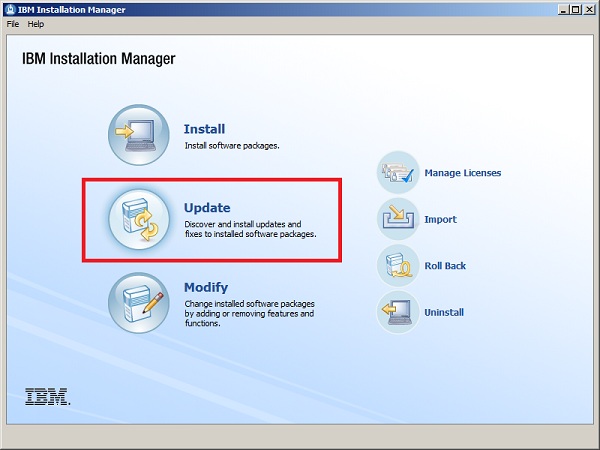The width and height of the screenshot is (600, 450).
Task: Click the Manage Licenses icon
Action: point(398,173)
